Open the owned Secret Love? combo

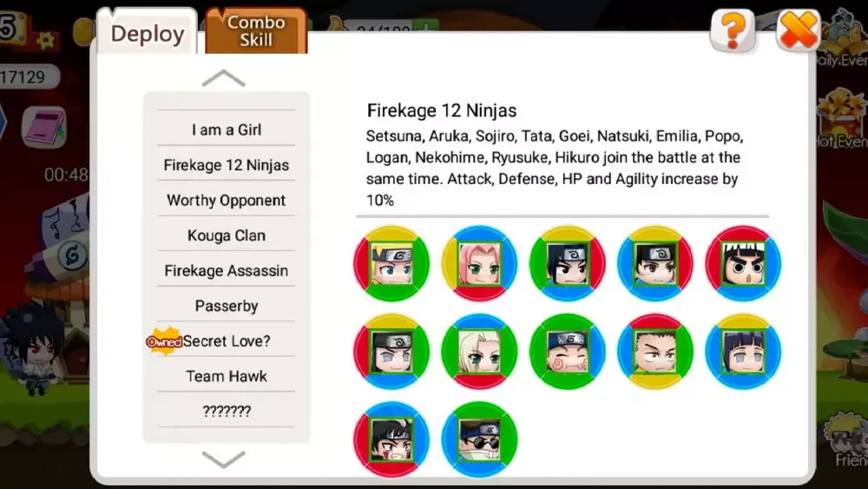(227, 340)
